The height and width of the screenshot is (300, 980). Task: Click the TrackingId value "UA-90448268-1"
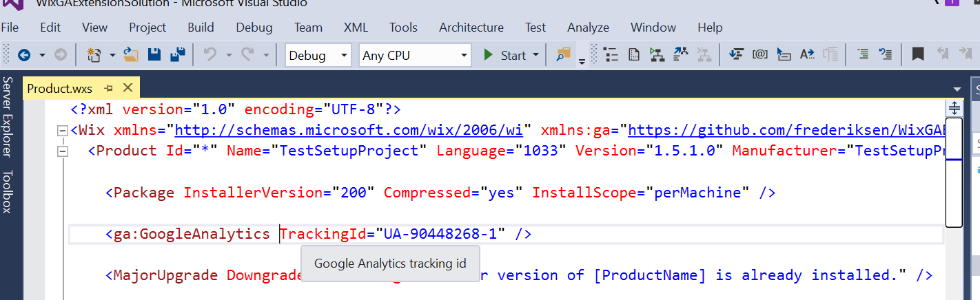click(x=440, y=234)
